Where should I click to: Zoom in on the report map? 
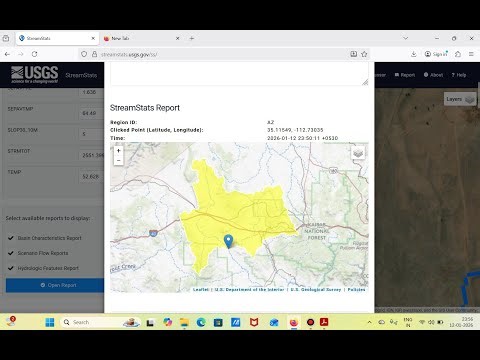click(x=118, y=151)
